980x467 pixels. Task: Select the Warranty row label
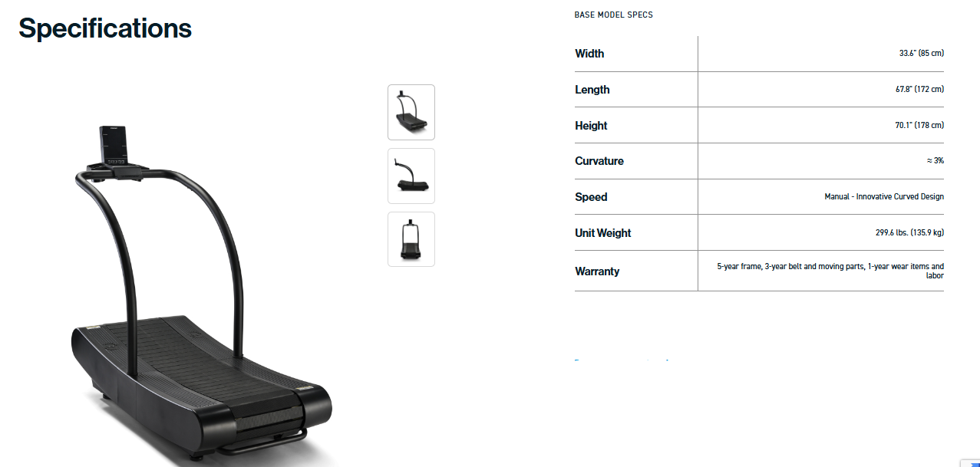(597, 271)
